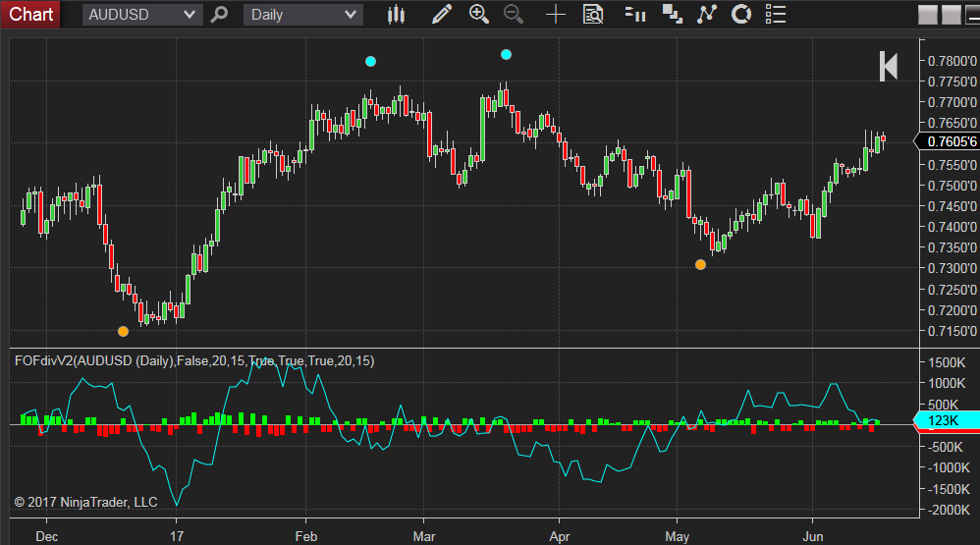Viewport: 980px width, 545px height.
Task: Click the instrument search magnifier icon
Action: tap(219, 15)
